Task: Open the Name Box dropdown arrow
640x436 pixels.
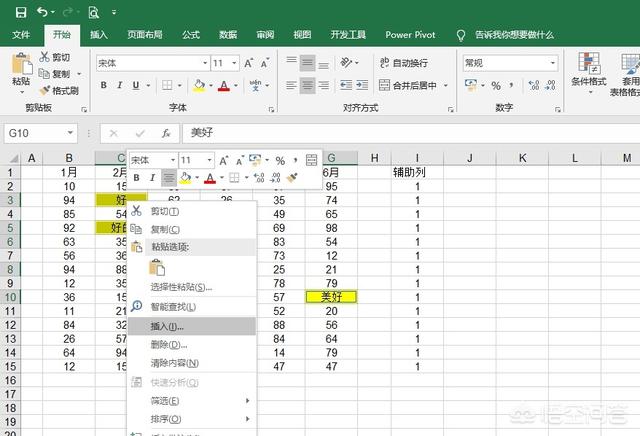Action: pos(70,133)
